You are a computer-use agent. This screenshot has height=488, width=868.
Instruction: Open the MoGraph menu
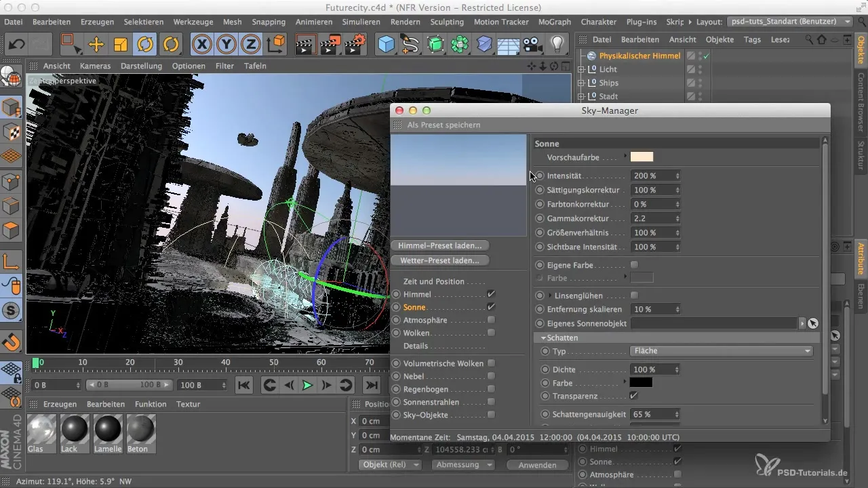[x=555, y=22]
